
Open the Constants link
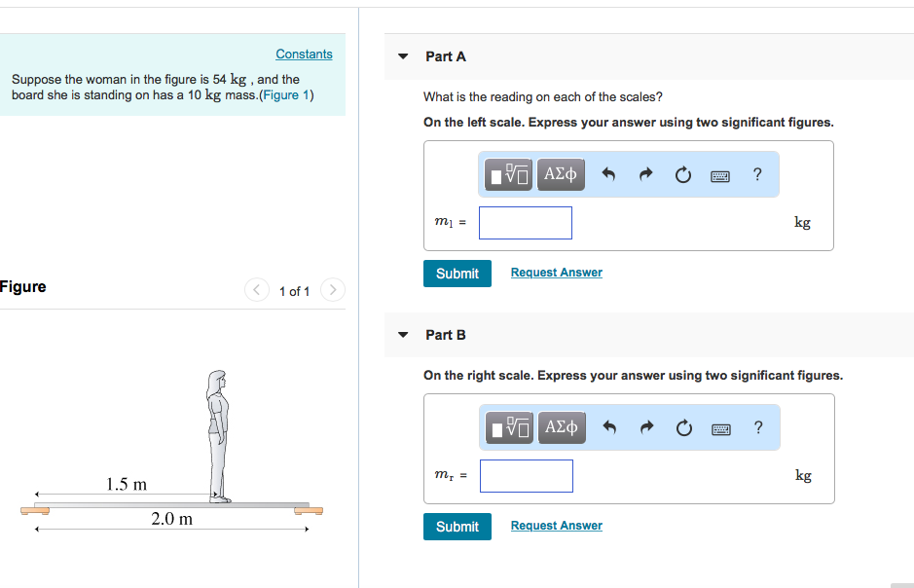click(x=304, y=55)
